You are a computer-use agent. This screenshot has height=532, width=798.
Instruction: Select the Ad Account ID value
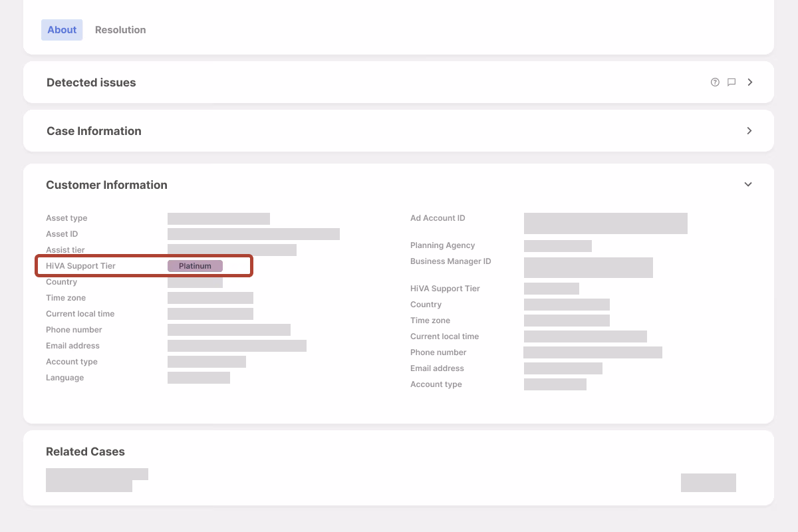[x=605, y=223]
